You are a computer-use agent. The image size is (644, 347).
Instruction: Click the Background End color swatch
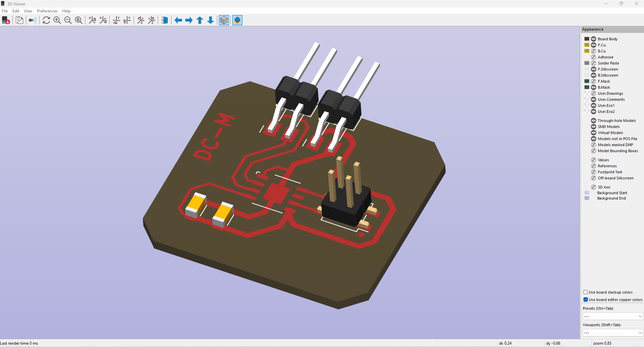point(587,198)
